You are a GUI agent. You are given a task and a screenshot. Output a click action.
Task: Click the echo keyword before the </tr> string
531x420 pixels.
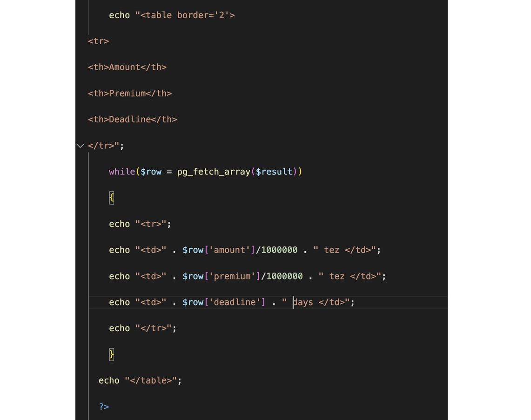[x=119, y=328]
